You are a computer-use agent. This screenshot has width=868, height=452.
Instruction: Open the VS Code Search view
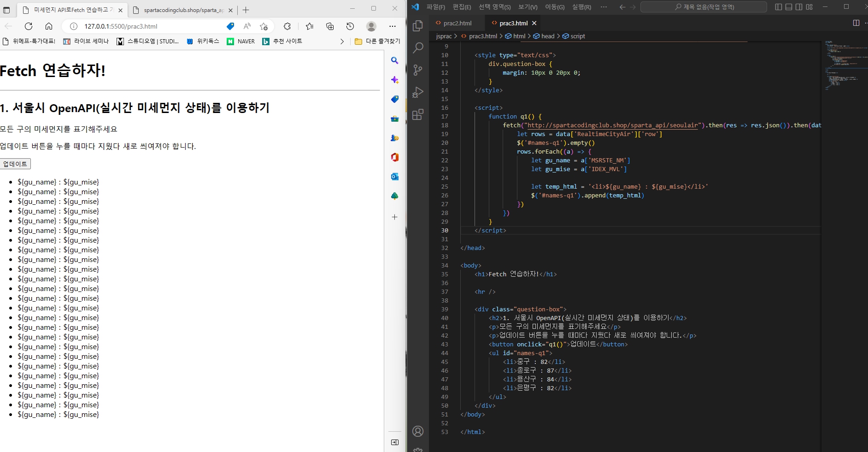(x=418, y=48)
